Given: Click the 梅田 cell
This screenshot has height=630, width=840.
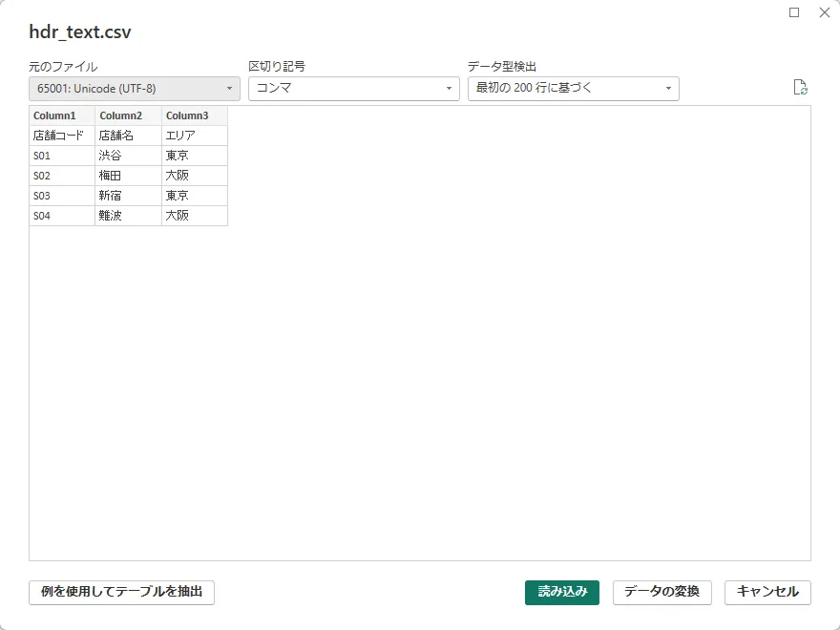Looking at the screenshot, I should (x=129, y=176).
